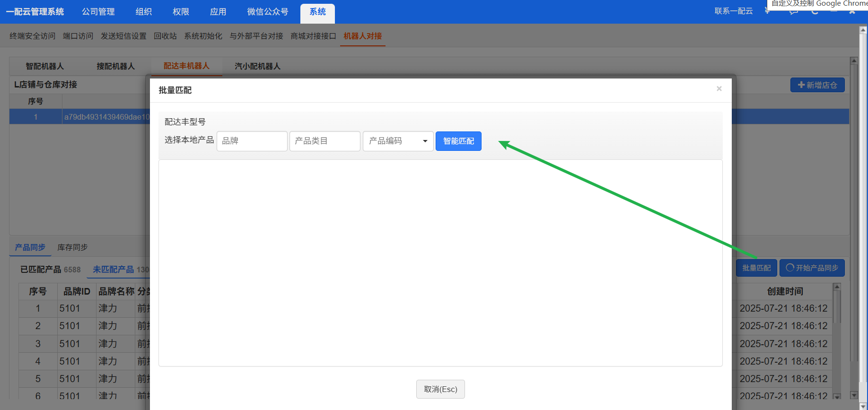Click the 产品类目 input field
The height and width of the screenshot is (410, 868).
coord(324,141)
